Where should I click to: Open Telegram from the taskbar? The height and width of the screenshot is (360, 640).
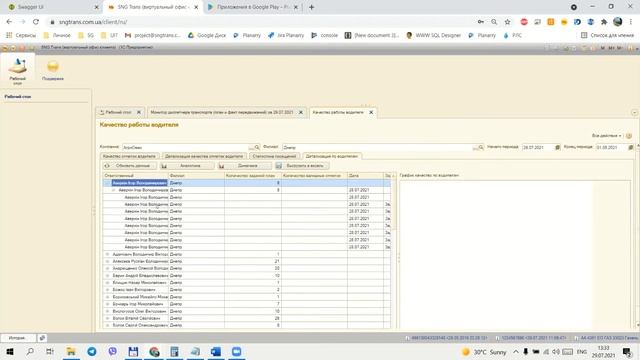coord(92,351)
